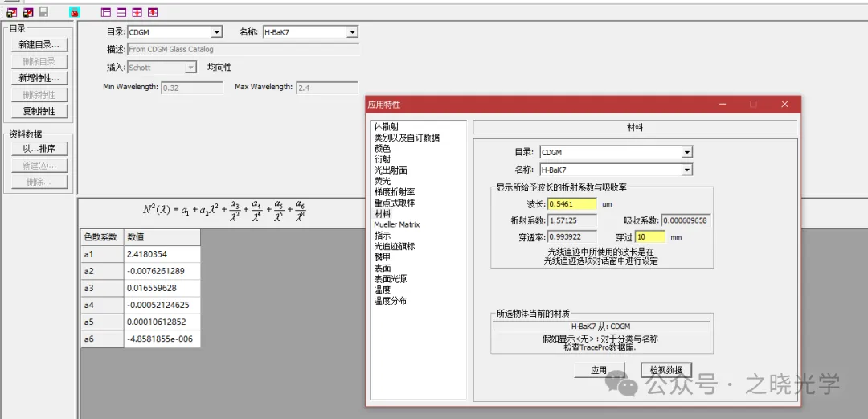Click the first import-property toolbar icon
868x419 pixels.
click(x=12, y=12)
